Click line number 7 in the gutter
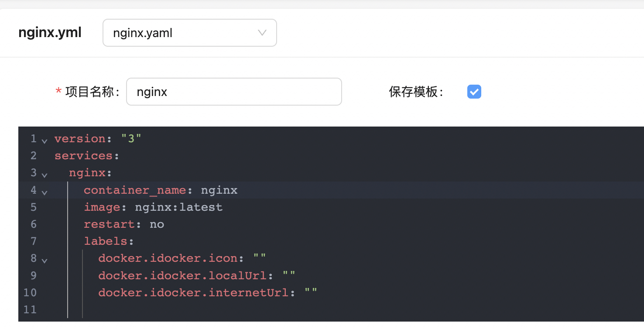This screenshot has height=329, width=644. click(x=34, y=241)
